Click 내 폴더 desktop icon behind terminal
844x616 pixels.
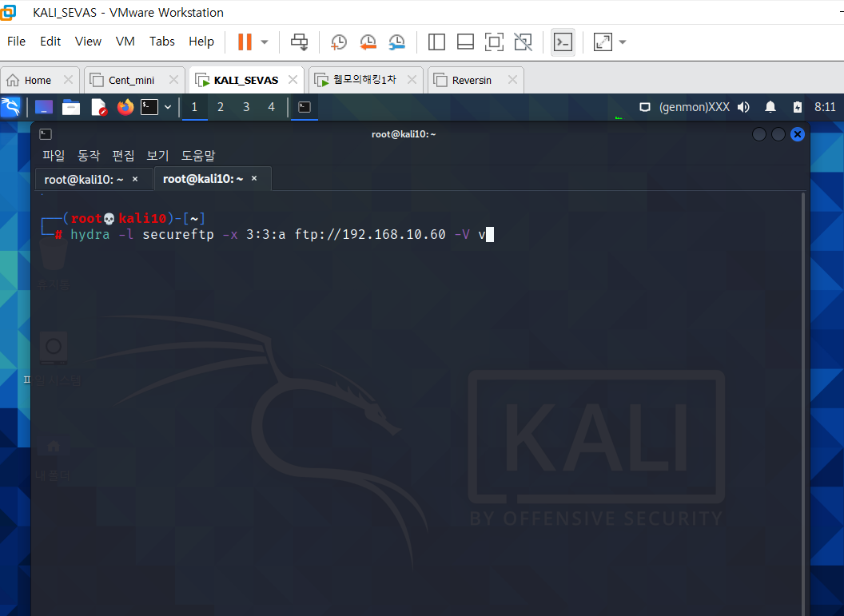[53, 459]
